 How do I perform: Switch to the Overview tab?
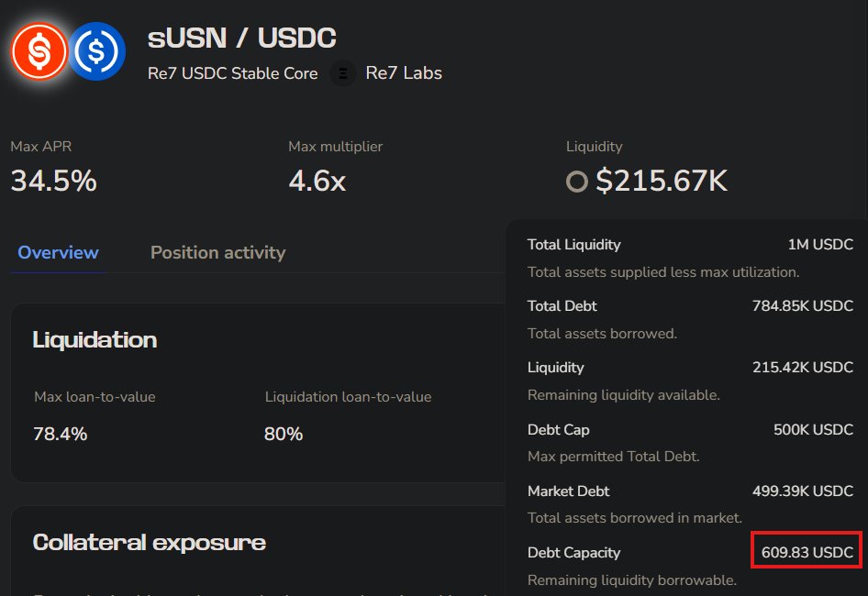[58, 252]
